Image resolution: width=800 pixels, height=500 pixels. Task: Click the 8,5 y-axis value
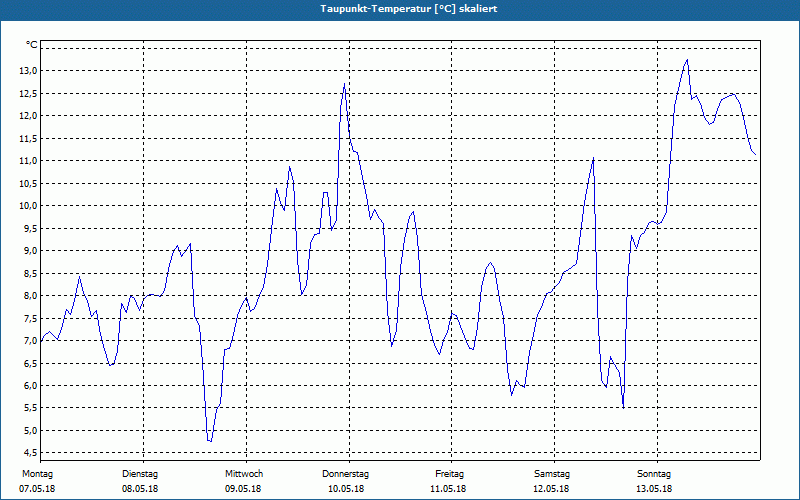click(x=30, y=273)
